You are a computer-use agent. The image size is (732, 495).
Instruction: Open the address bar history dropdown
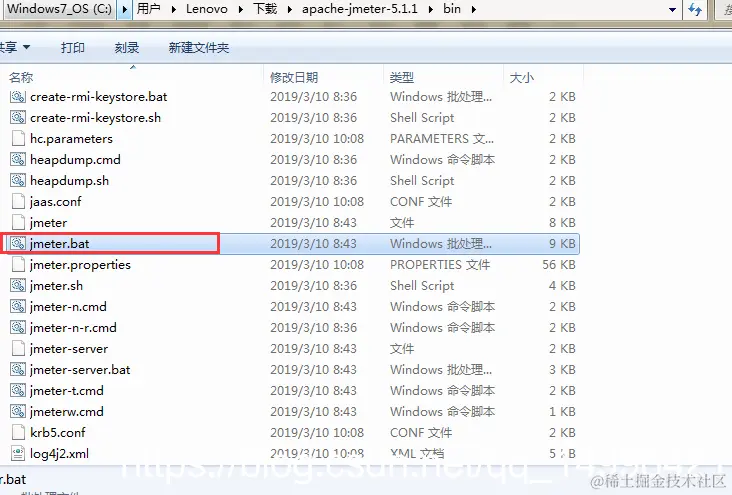point(672,9)
